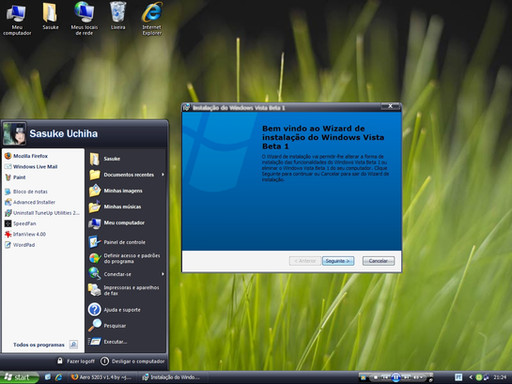Close the Instalação do Windows Vista window
This screenshot has height=384, width=512.
390,106
